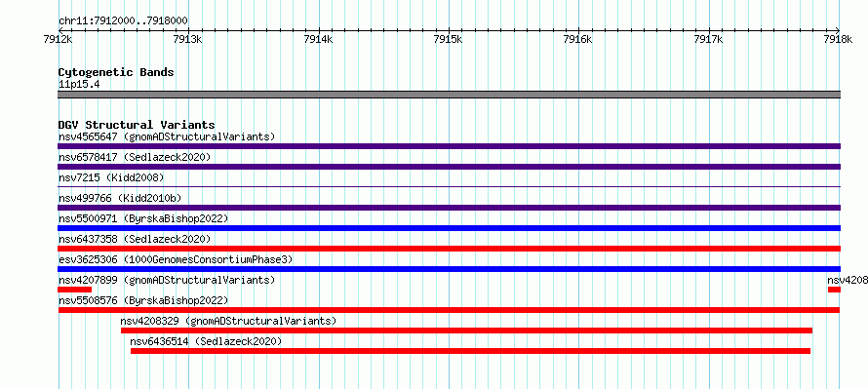Click the 7915k ruler tick label
This screenshot has width=868, height=389.
(449, 39)
